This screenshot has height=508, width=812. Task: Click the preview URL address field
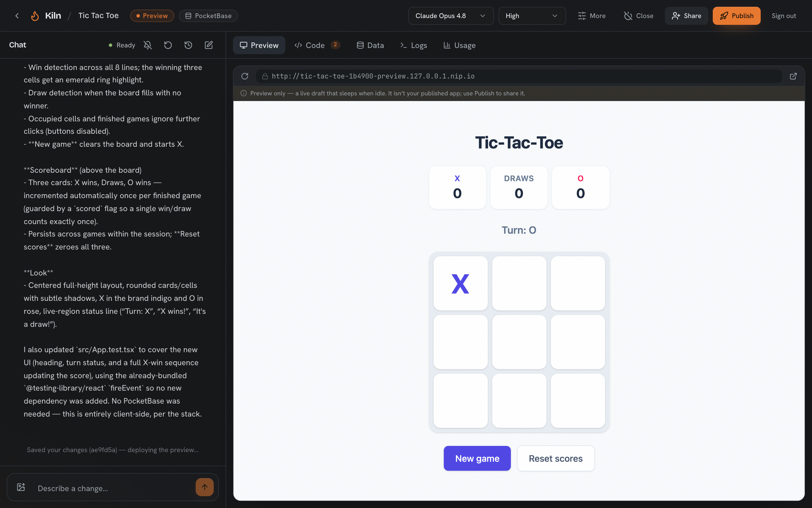tap(519, 76)
